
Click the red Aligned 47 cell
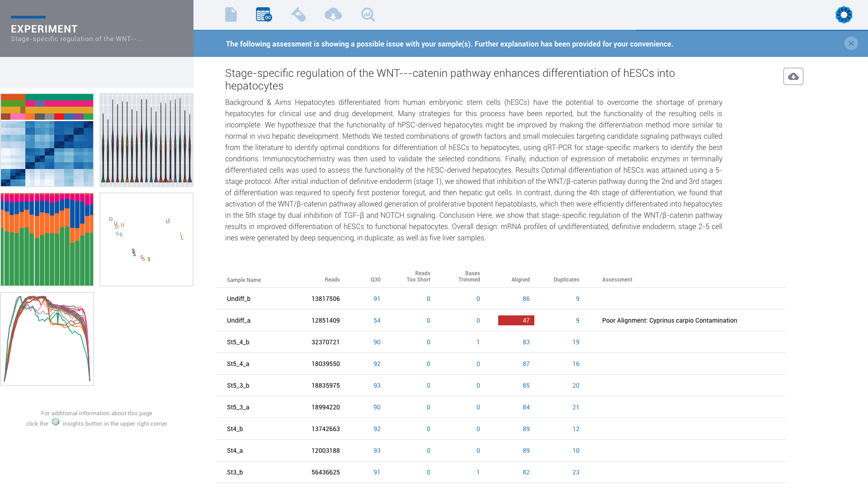click(516, 320)
